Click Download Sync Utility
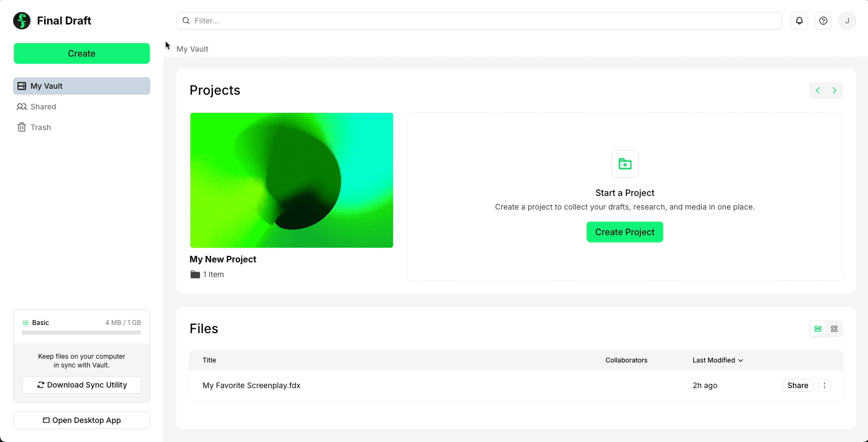 82,385
